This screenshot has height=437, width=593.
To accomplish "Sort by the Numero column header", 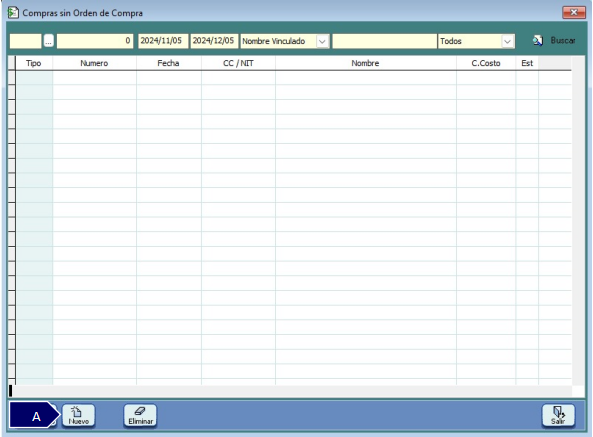I will (94, 63).
